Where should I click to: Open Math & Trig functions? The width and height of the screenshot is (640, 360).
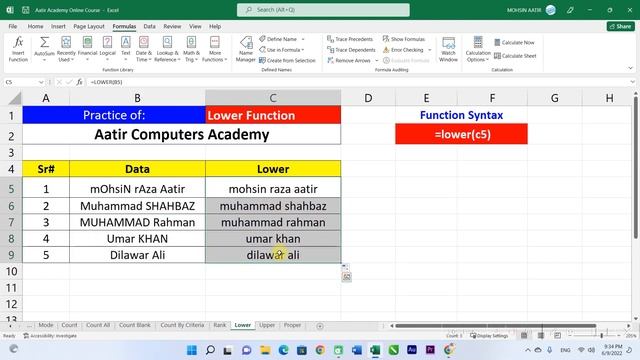pos(191,49)
